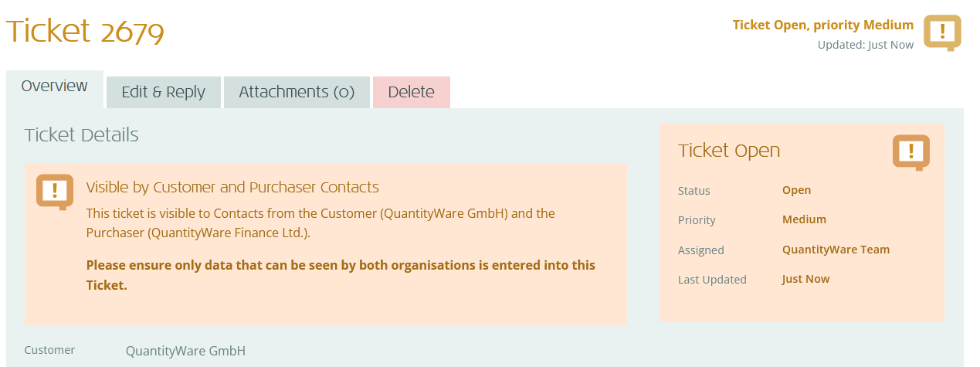Click the bold data warning message

point(340,275)
